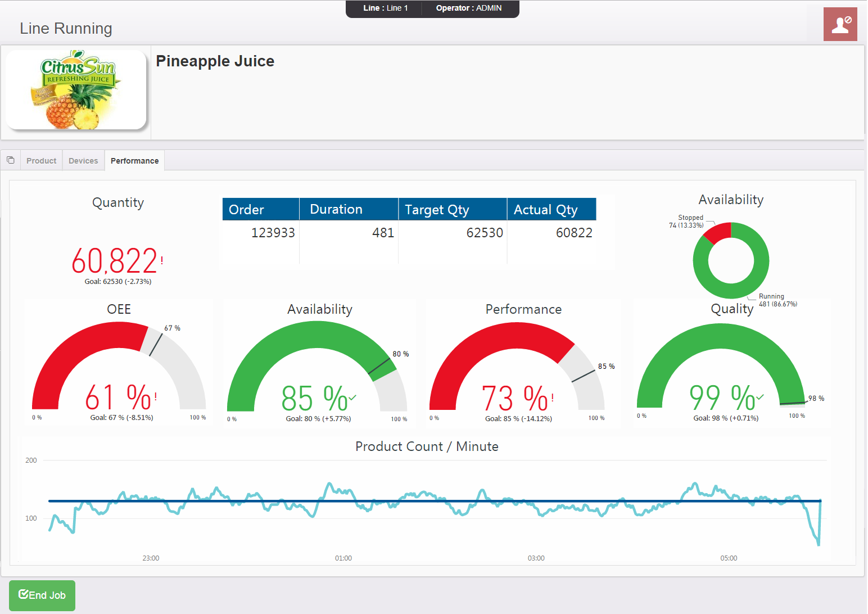Image resolution: width=868 pixels, height=614 pixels.
Task: Click the Availability gauge 85 % value
Action: click(315, 399)
